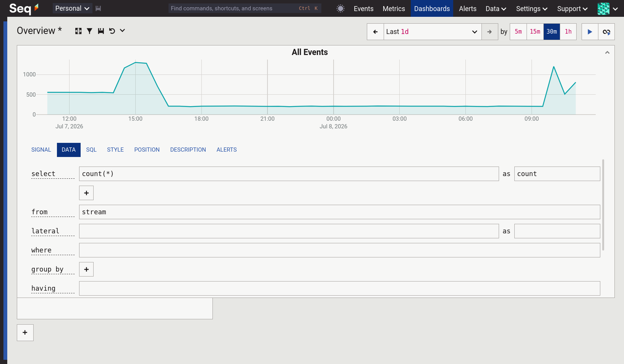Select the Dashboards nav item
This screenshot has height=364, width=624.
[432, 8]
